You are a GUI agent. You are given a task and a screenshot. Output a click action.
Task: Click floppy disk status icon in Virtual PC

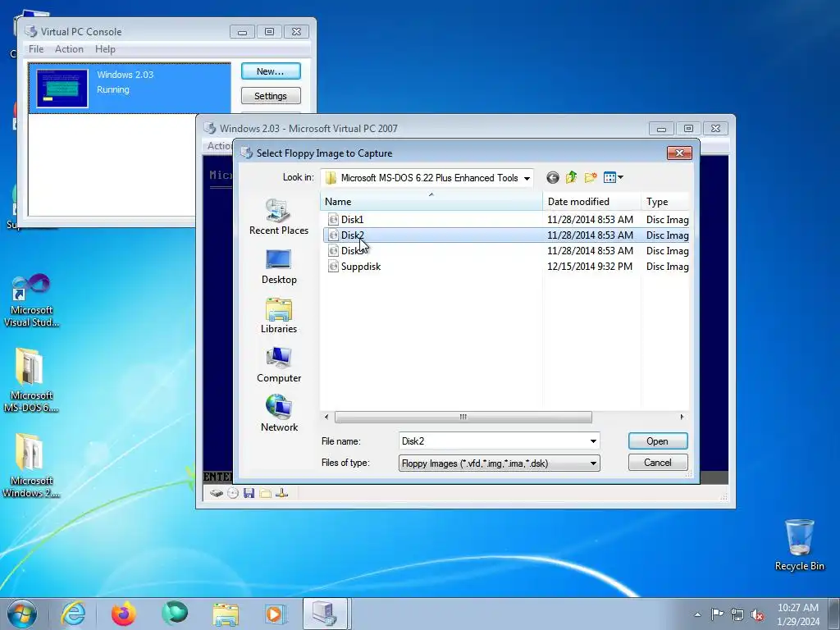[x=249, y=493]
